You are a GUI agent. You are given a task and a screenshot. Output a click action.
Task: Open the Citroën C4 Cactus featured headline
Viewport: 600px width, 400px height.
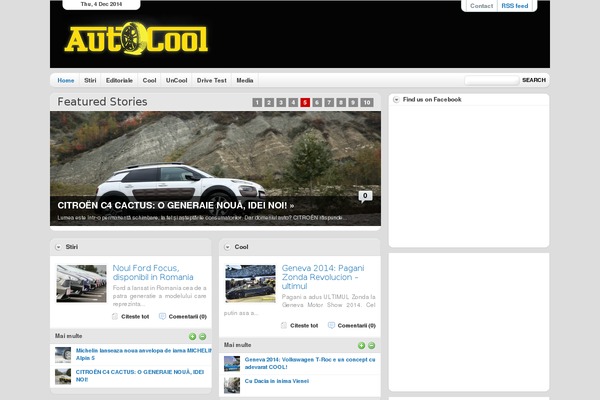tap(176, 206)
